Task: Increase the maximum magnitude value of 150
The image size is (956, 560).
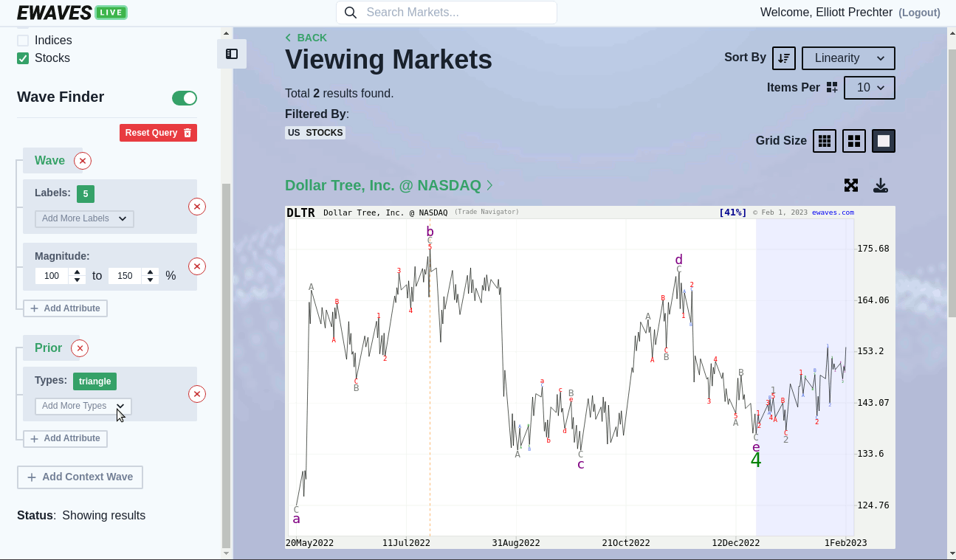Action: coord(151,272)
